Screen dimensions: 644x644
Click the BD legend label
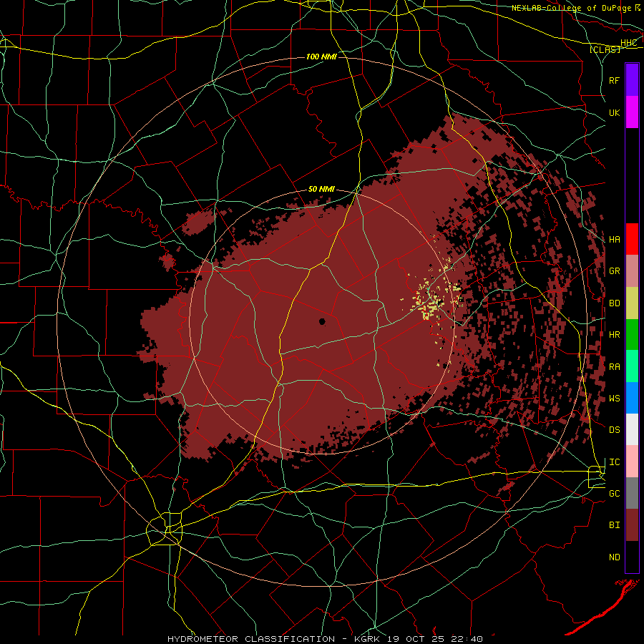[x=614, y=303]
